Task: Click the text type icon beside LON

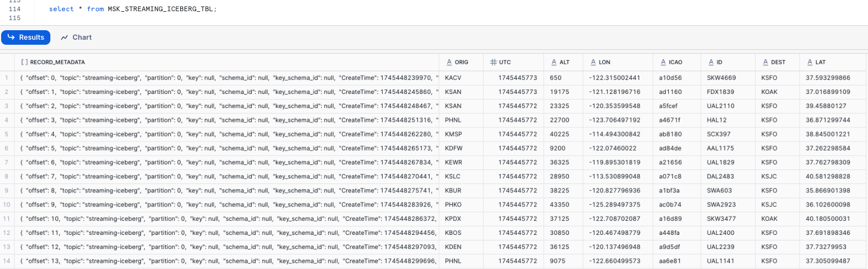Action: (592, 62)
